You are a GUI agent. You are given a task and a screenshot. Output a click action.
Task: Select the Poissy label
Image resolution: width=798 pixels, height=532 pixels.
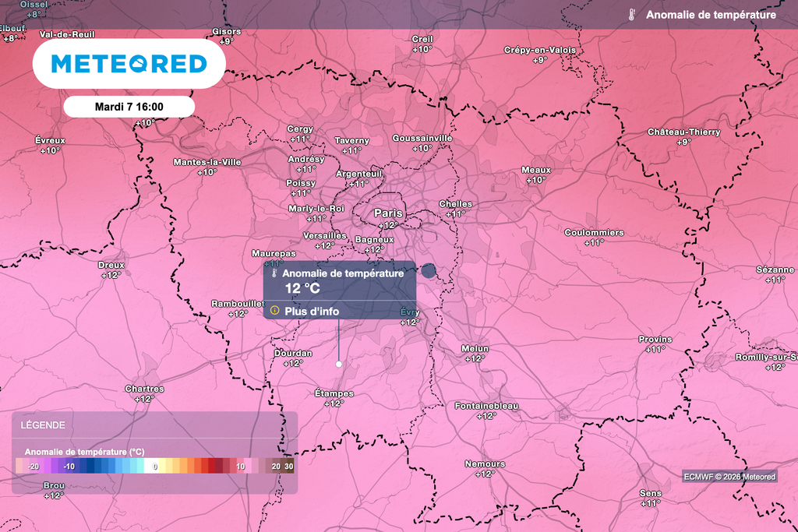[301, 183]
